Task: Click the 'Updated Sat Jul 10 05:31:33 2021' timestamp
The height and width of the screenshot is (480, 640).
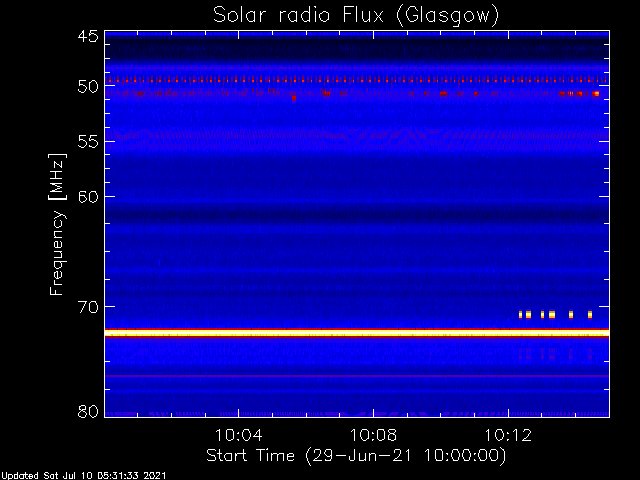Action: 84,476
